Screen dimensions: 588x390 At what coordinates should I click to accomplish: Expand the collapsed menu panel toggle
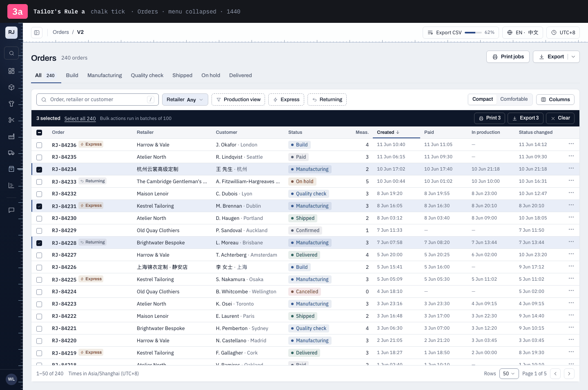click(37, 33)
